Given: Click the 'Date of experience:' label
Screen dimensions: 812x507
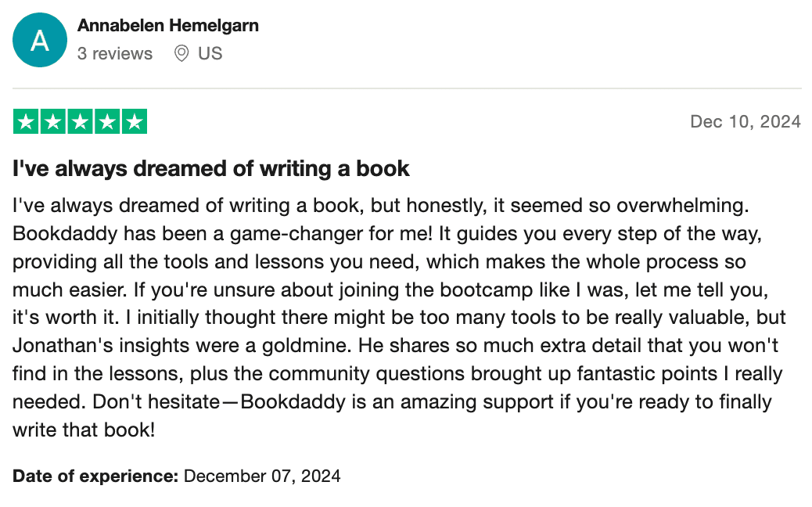Looking at the screenshot, I should click(x=95, y=476).
